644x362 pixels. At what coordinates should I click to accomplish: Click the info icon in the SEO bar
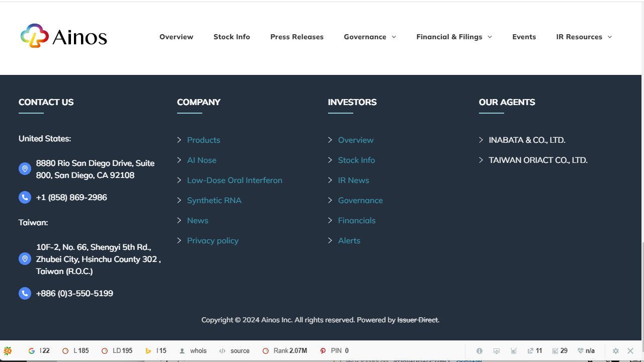[x=479, y=351]
